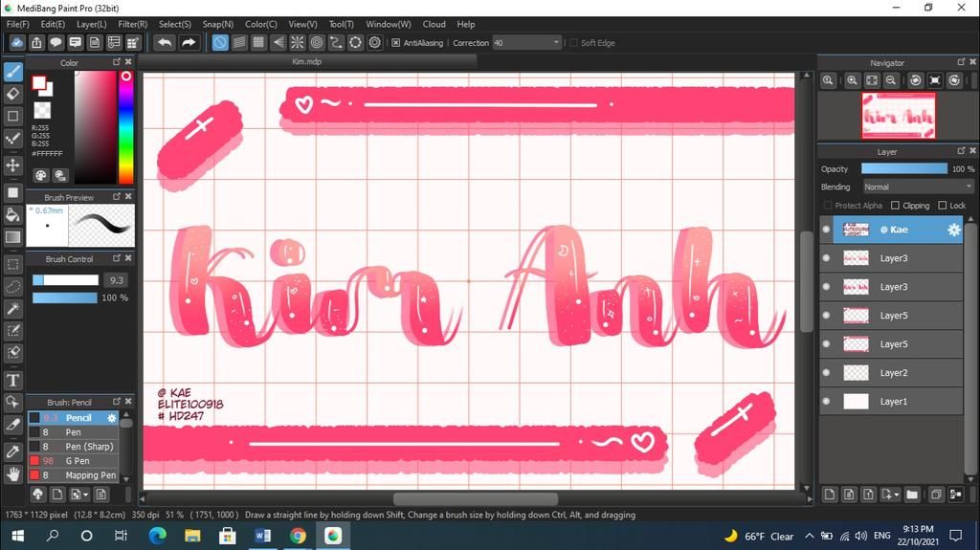Select the G Pen brush
Image resolution: width=980 pixels, height=550 pixels.
[x=73, y=461]
